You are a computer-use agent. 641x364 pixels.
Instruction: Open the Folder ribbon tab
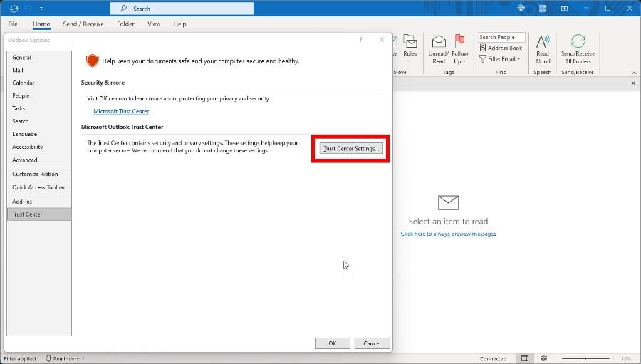(125, 24)
